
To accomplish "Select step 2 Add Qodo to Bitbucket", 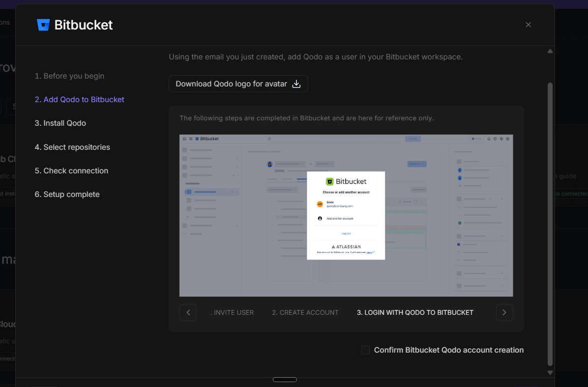I will pyautogui.click(x=80, y=100).
